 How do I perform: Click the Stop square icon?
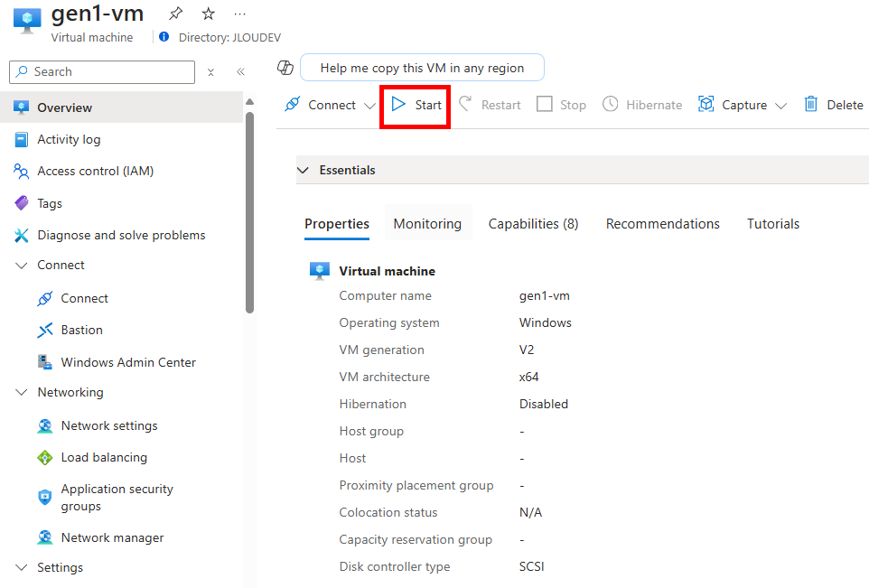(x=544, y=104)
